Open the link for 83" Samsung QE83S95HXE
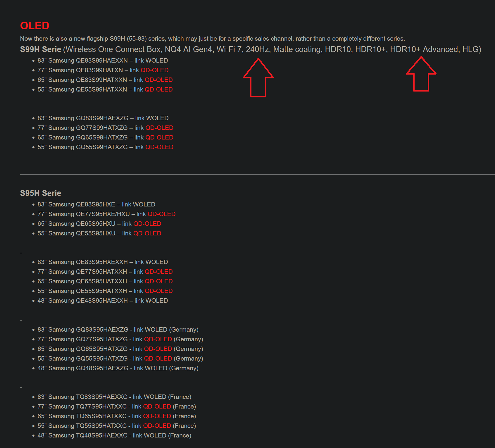The height and width of the screenshot is (448, 495). pyautogui.click(x=127, y=204)
